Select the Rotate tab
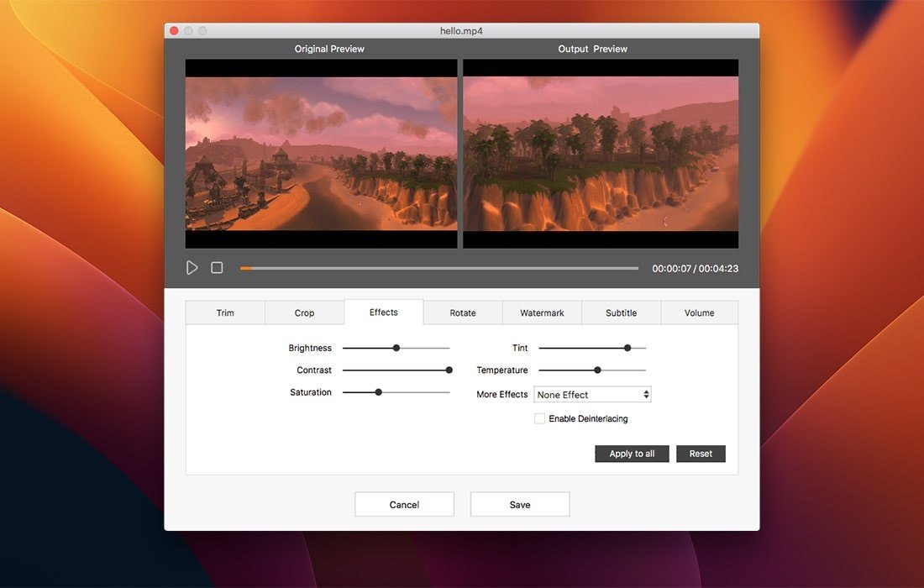The width and height of the screenshot is (924, 588). [463, 312]
